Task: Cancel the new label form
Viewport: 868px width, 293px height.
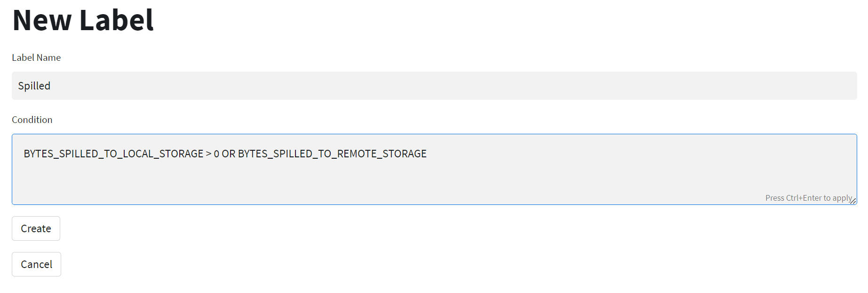Action: click(x=36, y=264)
